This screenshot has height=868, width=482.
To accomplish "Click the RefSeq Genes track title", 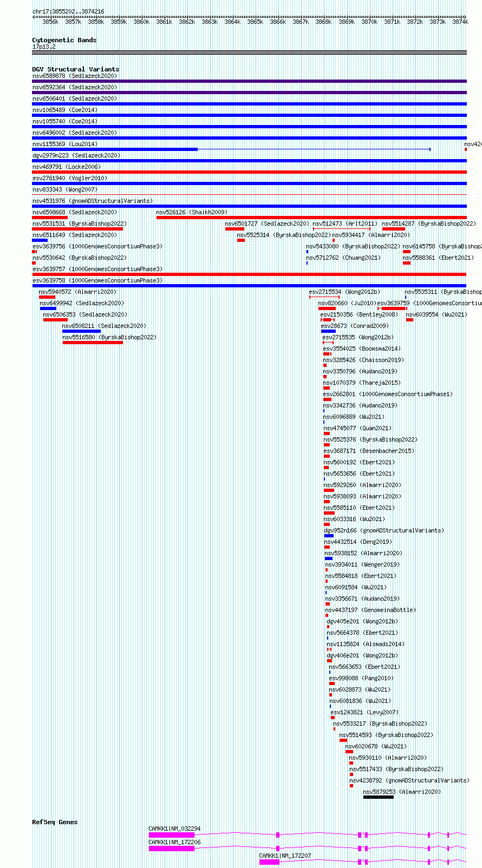I will coord(55,822).
